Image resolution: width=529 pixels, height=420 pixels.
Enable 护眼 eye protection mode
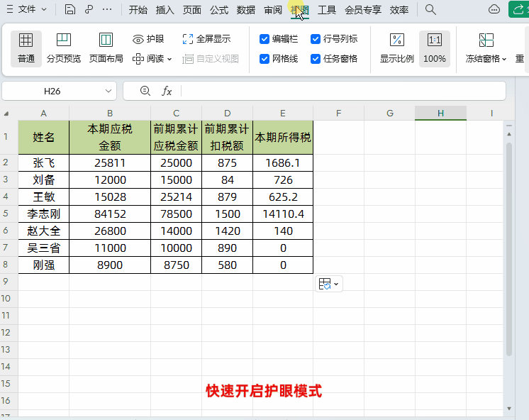click(148, 39)
